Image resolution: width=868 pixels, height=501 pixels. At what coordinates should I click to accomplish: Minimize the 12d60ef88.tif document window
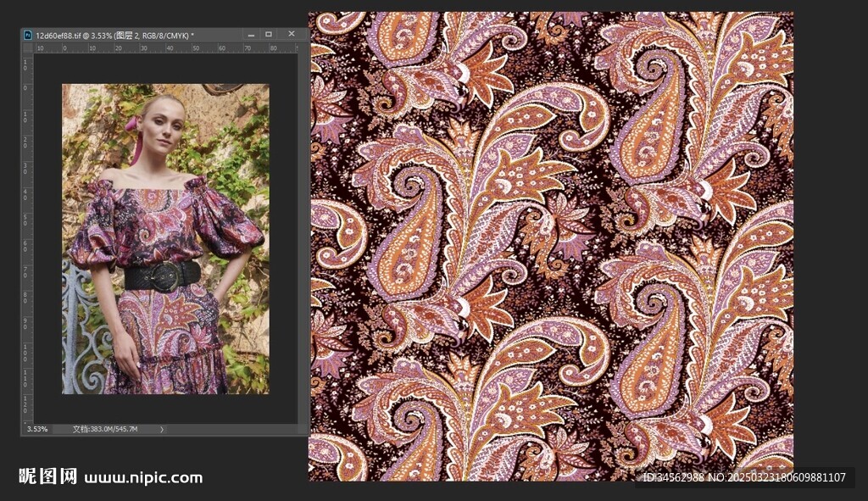[x=250, y=35]
